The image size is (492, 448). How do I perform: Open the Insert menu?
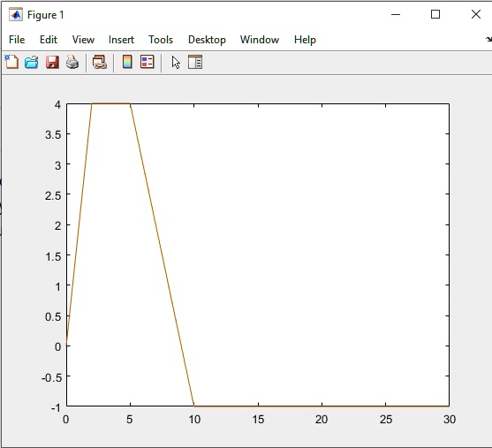click(121, 40)
